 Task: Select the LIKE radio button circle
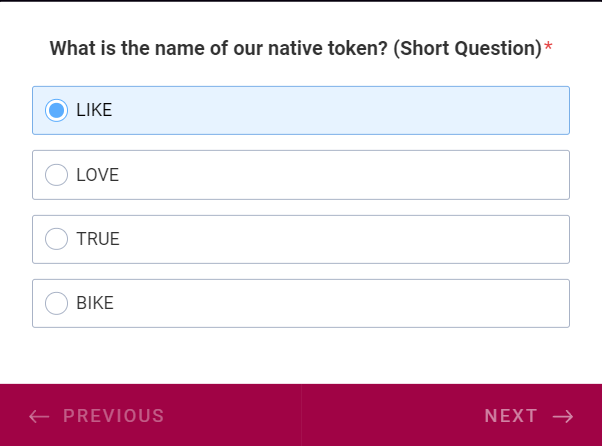point(57,110)
